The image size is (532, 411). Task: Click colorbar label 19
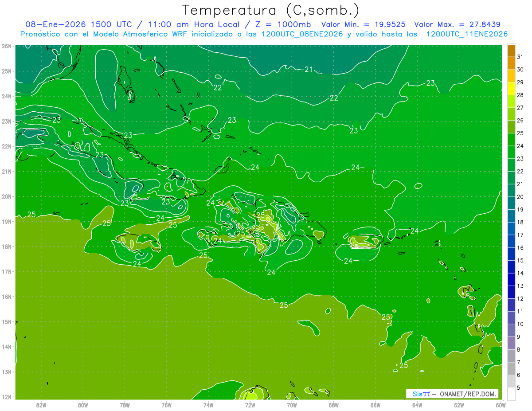(x=520, y=209)
